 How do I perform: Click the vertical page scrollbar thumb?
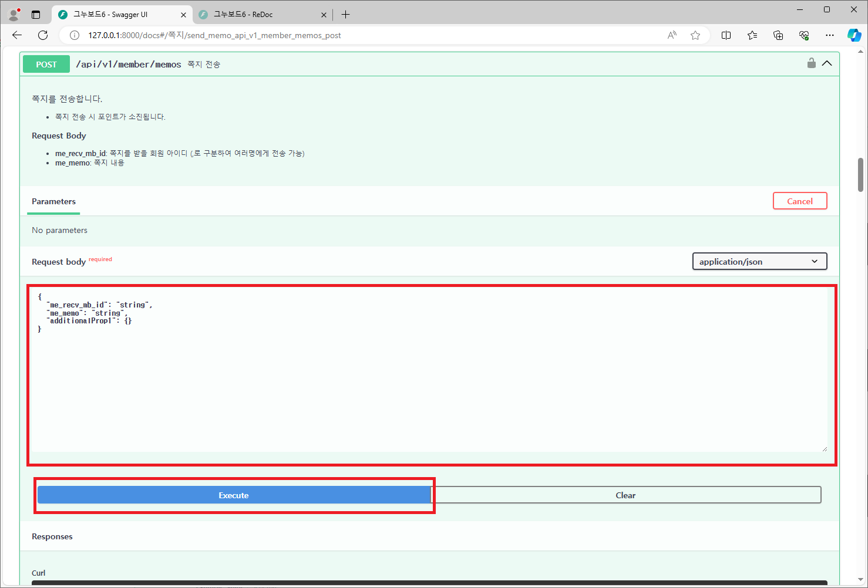860,175
